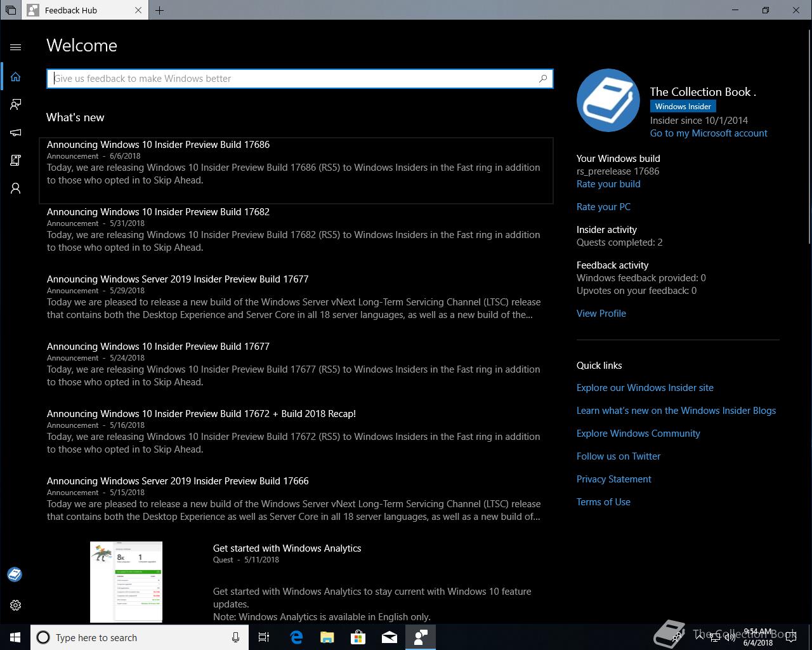Open View Profile link
Image resolution: width=812 pixels, height=650 pixels.
tap(601, 314)
